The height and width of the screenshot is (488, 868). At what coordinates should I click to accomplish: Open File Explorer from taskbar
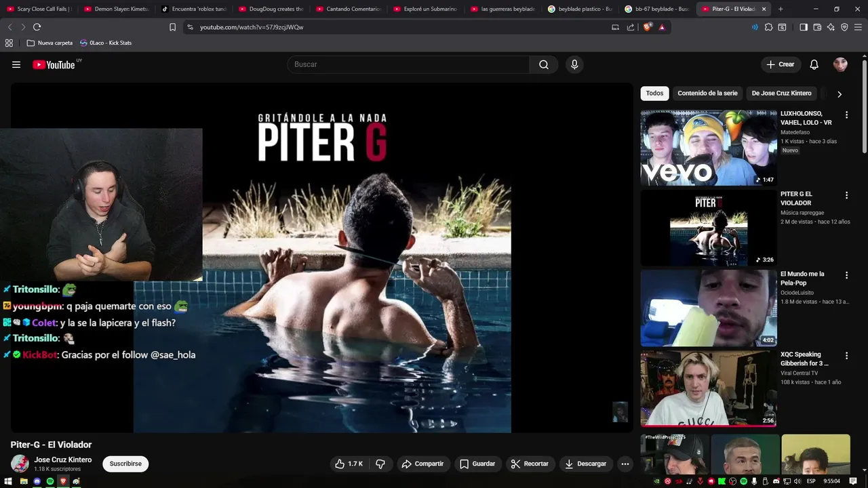[x=23, y=481]
